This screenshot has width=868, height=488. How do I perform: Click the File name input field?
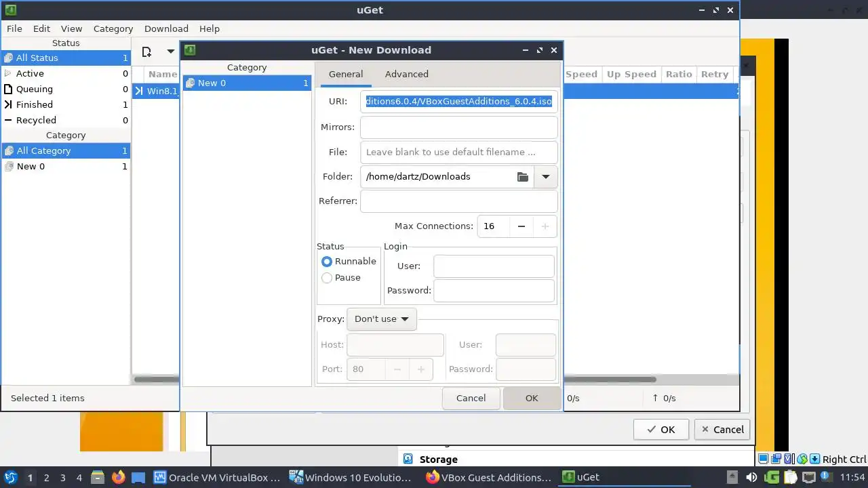pos(459,152)
